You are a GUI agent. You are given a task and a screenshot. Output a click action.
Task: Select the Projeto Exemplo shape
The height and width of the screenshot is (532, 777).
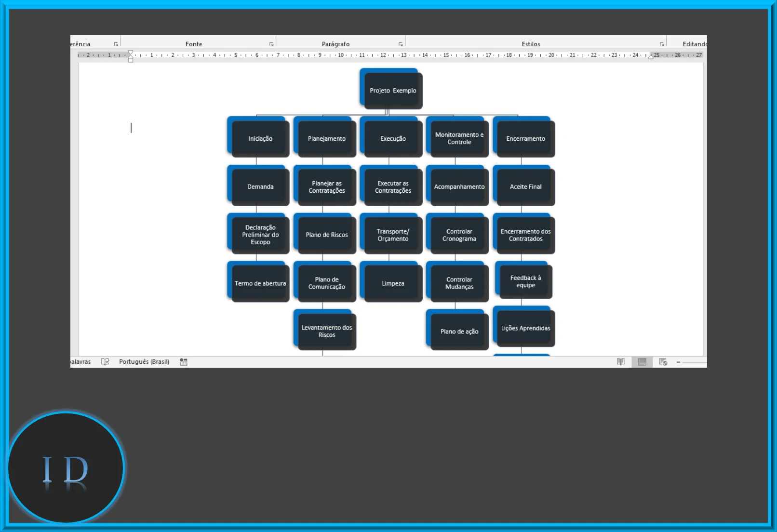click(x=393, y=91)
